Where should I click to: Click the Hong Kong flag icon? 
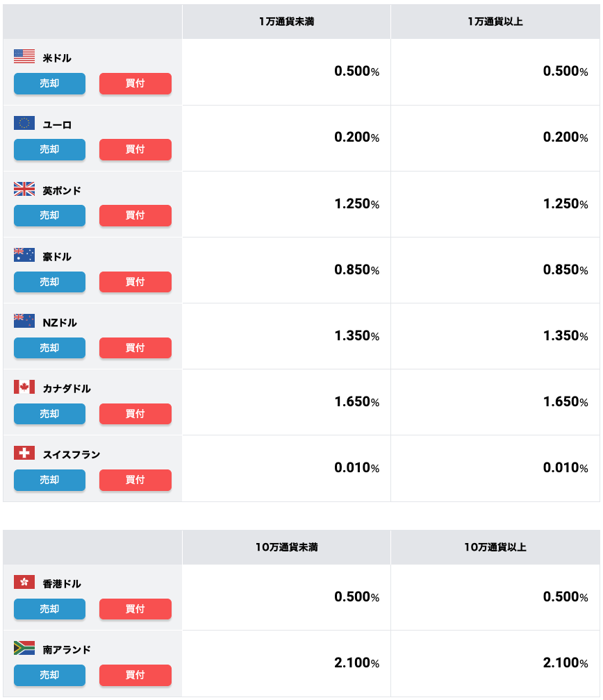tap(24, 582)
